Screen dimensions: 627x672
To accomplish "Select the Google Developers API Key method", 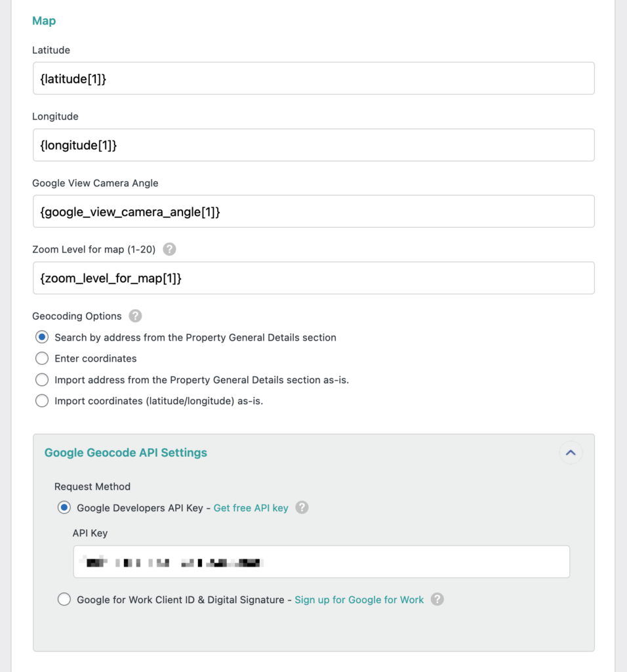I will point(64,507).
